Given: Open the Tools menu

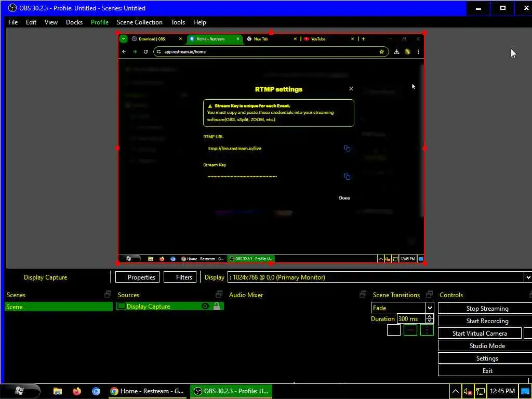Looking at the screenshot, I should pyautogui.click(x=178, y=22).
